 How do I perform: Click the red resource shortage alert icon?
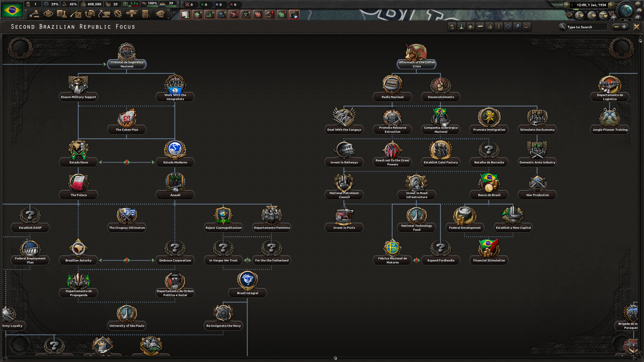(294, 14)
